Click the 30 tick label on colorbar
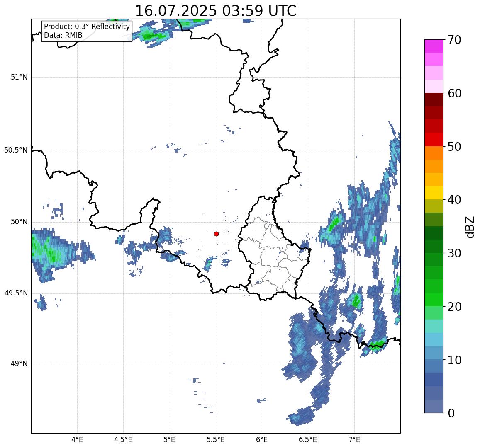The width and height of the screenshot is (480, 448). [x=454, y=253]
